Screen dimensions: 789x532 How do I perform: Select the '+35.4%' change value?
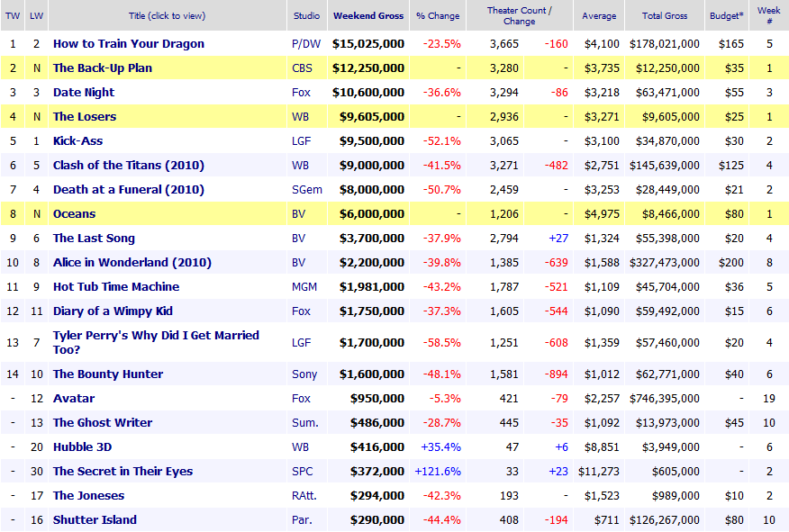(440, 447)
